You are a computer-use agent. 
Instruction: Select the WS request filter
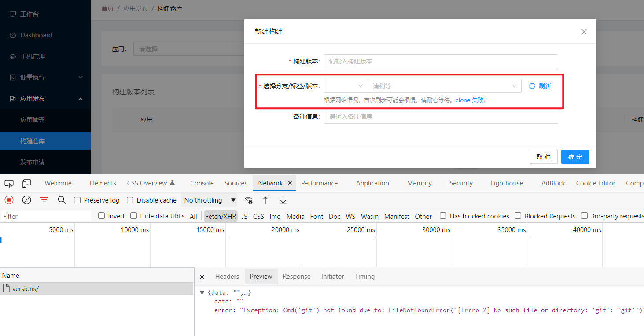[x=350, y=216]
